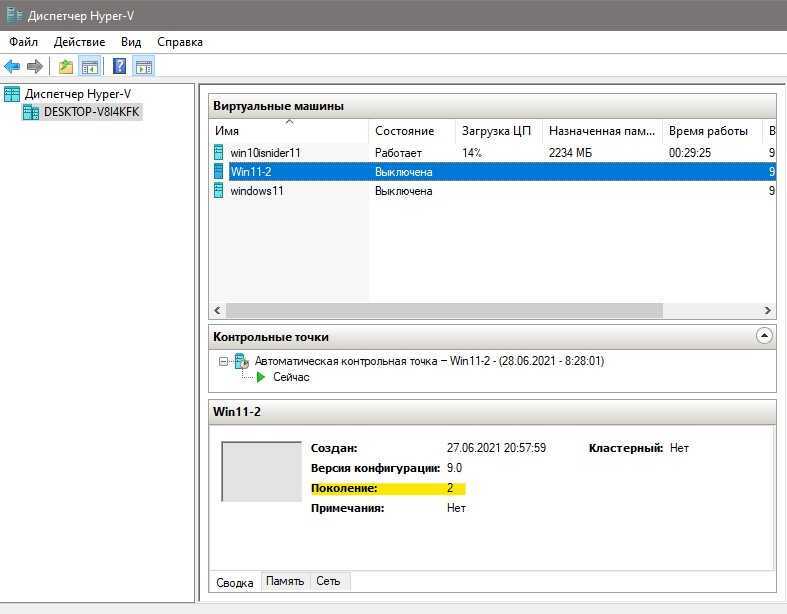Sort by the Время работы column header
787x614 pixels.
(x=712, y=131)
